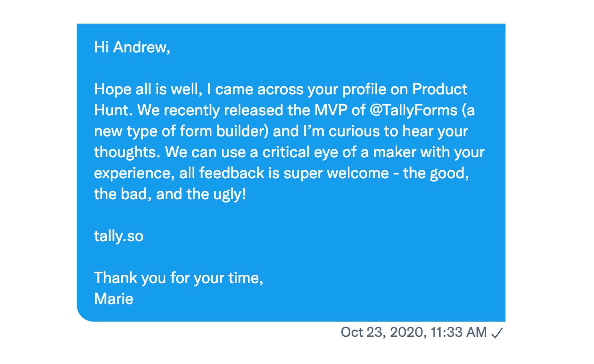Click the phrase "form builder)"

(224, 131)
